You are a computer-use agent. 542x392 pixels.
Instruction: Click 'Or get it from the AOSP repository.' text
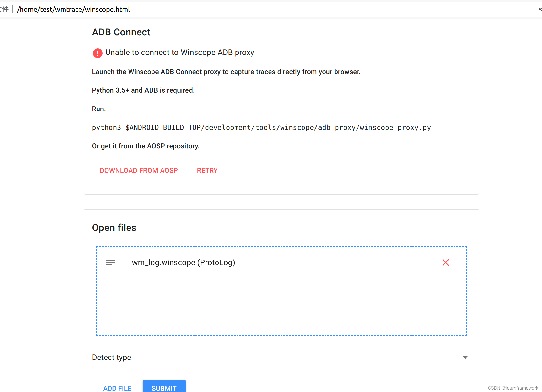[x=146, y=146]
